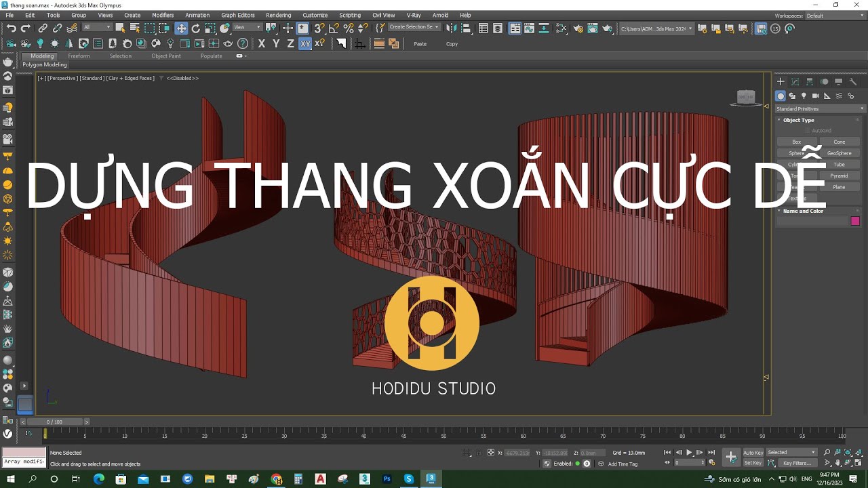Toggle the X axis constraint button
This screenshot has height=488, width=868.
pyautogui.click(x=262, y=43)
